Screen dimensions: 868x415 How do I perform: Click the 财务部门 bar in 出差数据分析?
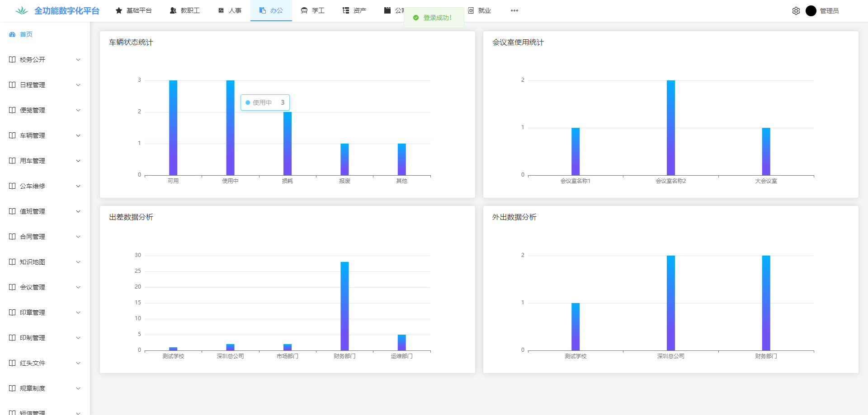point(344,306)
